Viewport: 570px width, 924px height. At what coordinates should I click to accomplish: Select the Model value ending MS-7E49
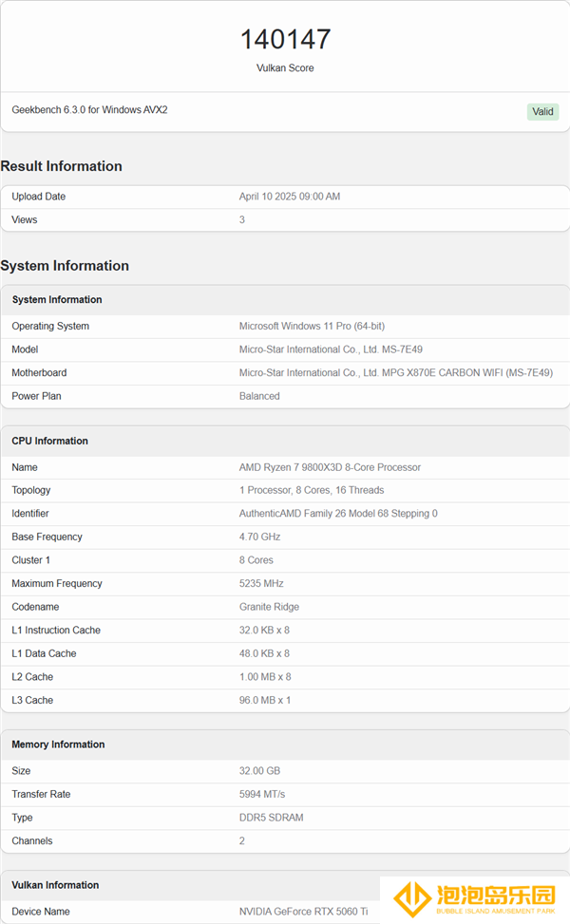pos(331,349)
